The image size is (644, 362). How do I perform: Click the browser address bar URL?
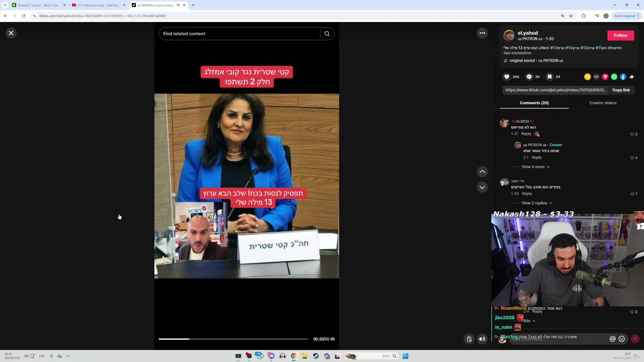[x=103, y=16]
